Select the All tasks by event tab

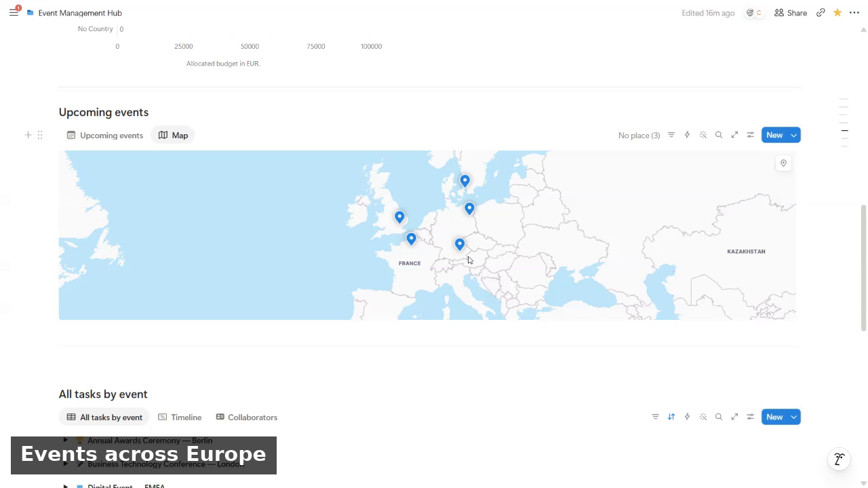(x=104, y=417)
